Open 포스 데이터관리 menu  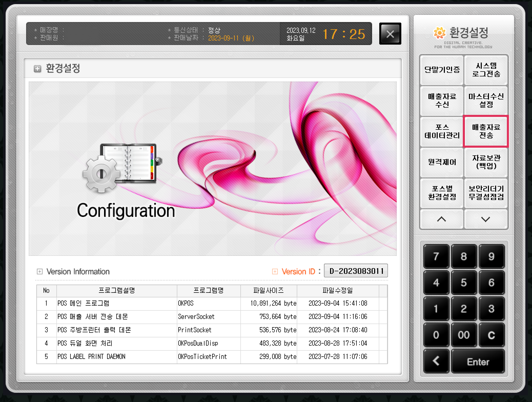pyautogui.click(x=442, y=131)
